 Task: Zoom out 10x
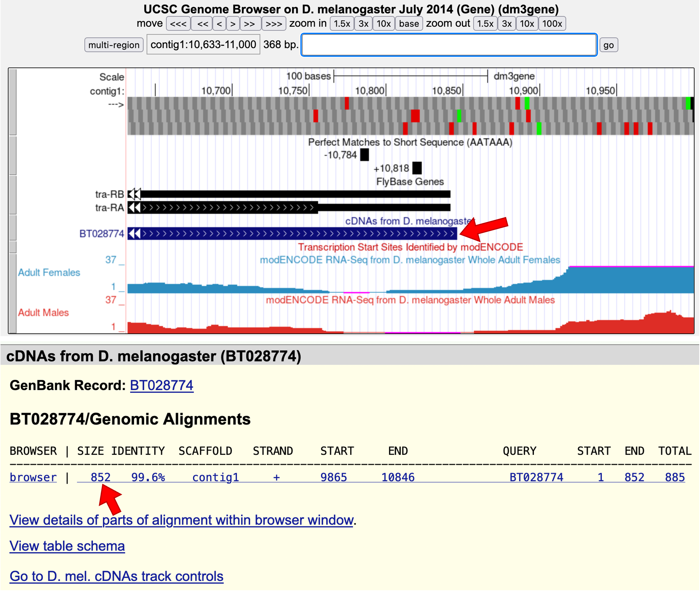click(x=527, y=24)
